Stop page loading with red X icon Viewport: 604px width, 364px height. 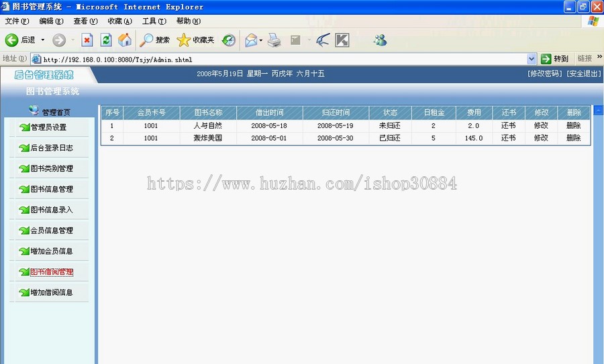coord(87,40)
